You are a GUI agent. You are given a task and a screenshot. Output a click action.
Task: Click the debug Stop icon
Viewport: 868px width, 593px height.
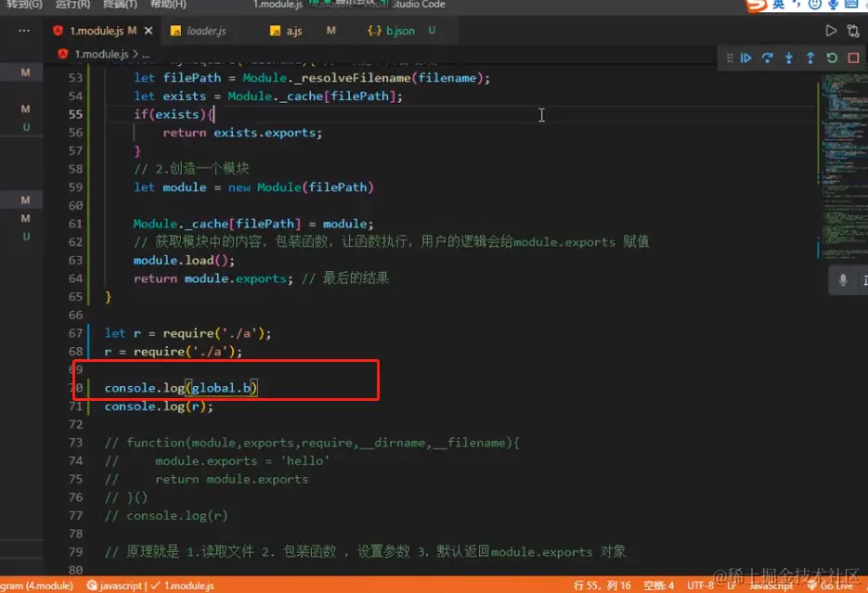coord(853,58)
